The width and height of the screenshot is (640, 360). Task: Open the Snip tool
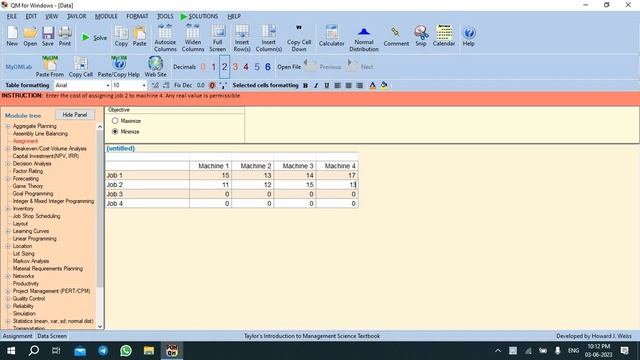[x=421, y=36]
